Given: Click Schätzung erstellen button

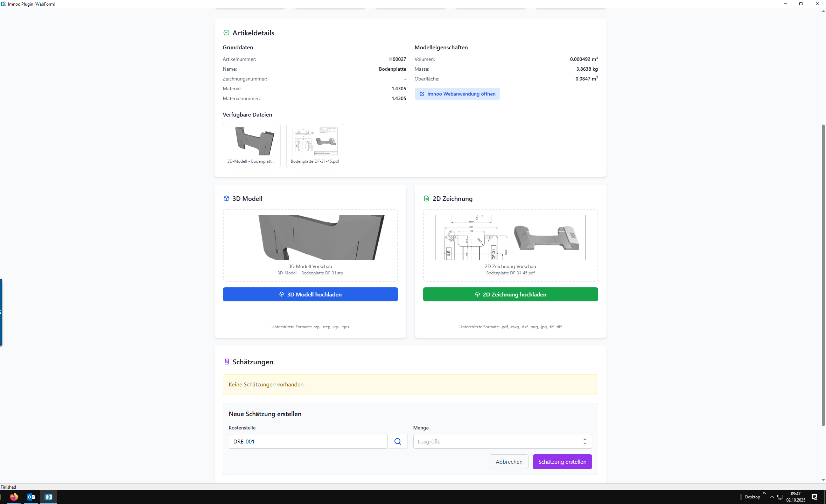Looking at the screenshot, I should coord(562,462).
